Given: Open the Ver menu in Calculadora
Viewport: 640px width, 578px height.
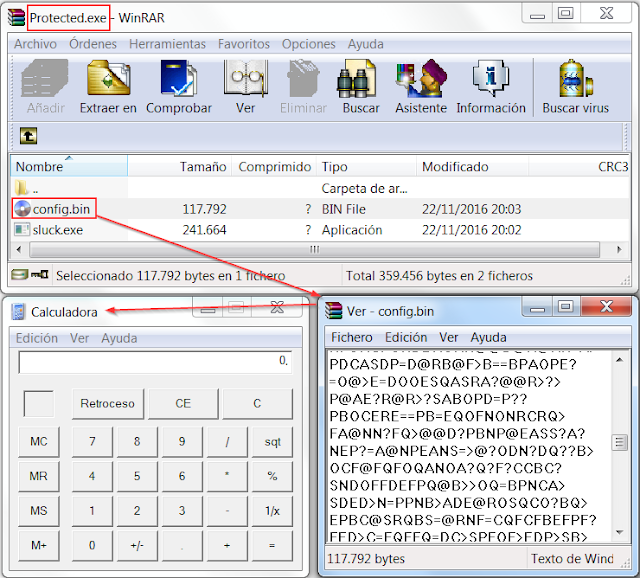Looking at the screenshot, I should pyautogui.click(x=79, y=338).
